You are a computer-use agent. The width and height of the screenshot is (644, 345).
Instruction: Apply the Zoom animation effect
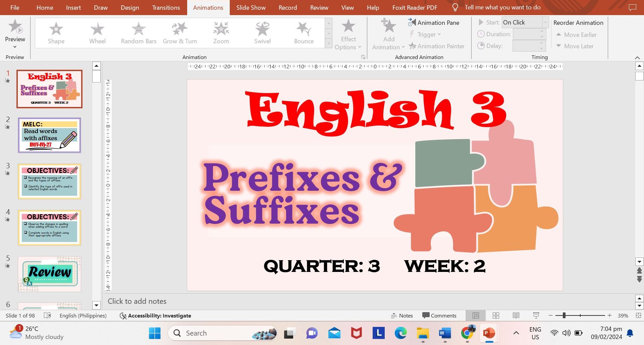pos(221,33)
